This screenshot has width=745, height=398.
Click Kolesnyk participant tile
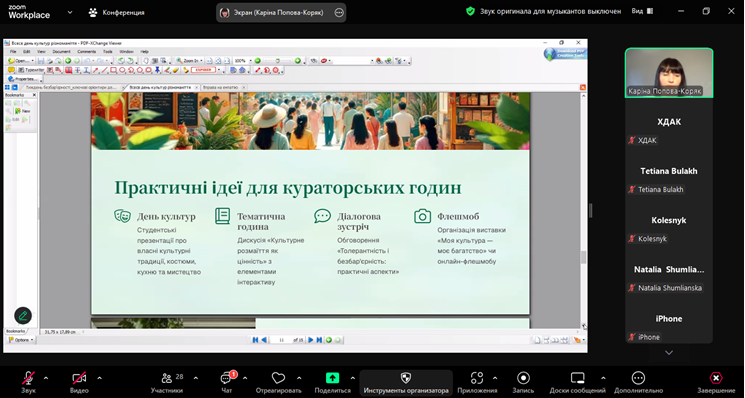tap(669, 227)
